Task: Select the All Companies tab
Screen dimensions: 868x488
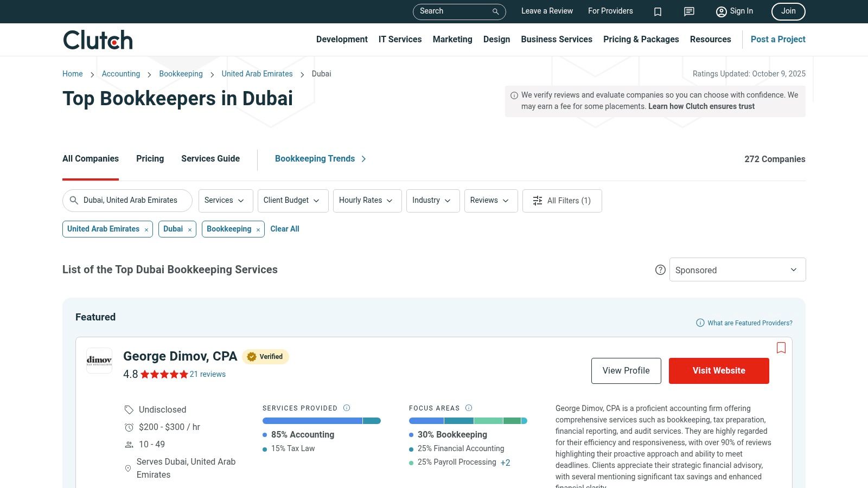Action: (91, 158)
